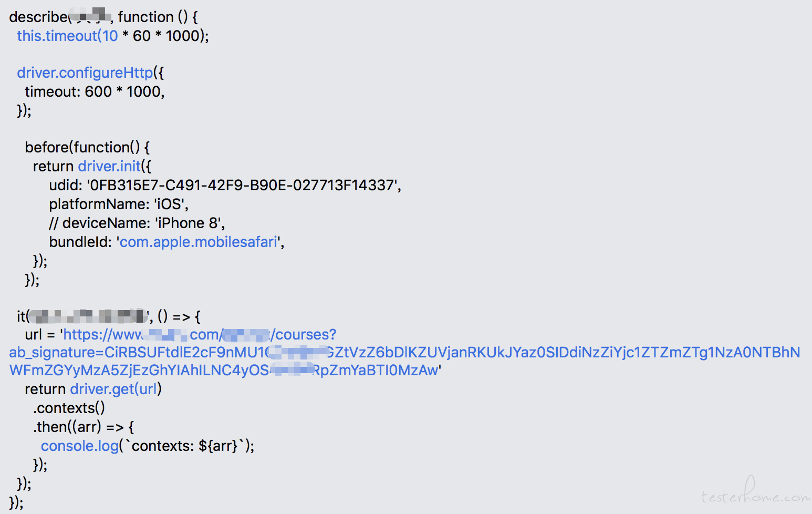Viewport: 812px width, 514px height.
Task: Click the console.log link
Action: click(x=80, y=446)
